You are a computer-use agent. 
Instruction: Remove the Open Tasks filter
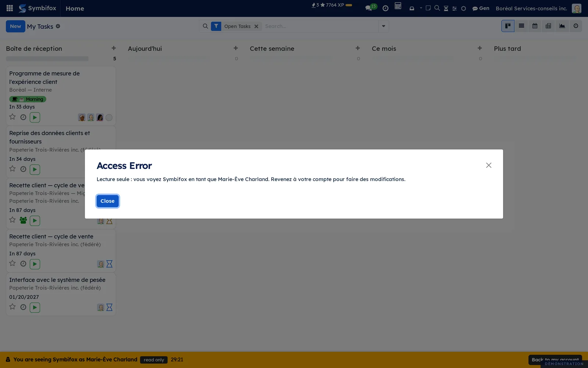point(256,26)
